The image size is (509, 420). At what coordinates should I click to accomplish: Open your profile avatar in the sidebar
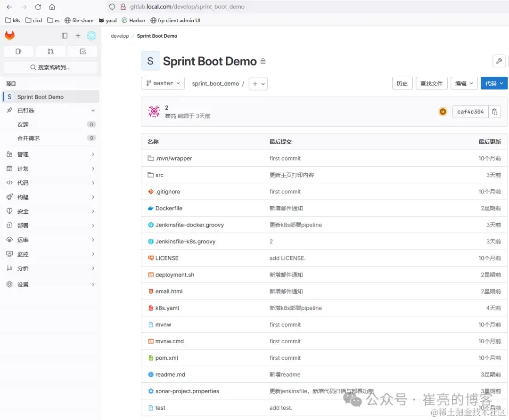[x=91, y=35]
